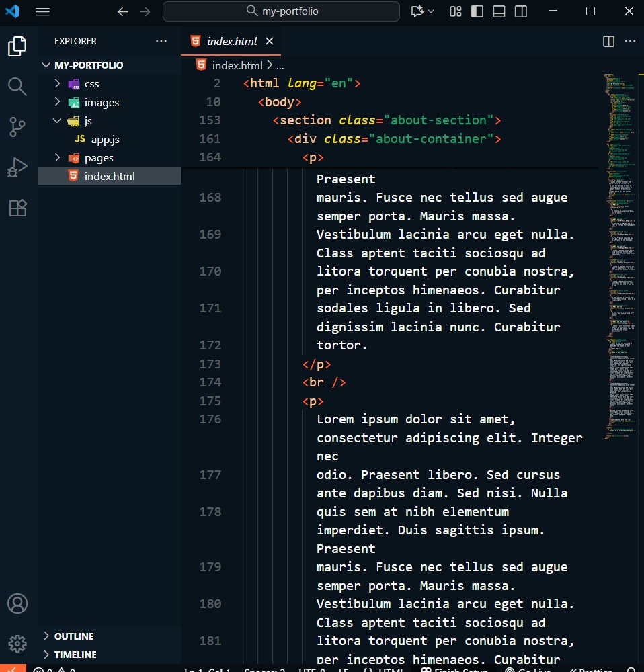
Task: Jump to sticky body tag line
Action: pyautogui.click(x=280, y=102)
